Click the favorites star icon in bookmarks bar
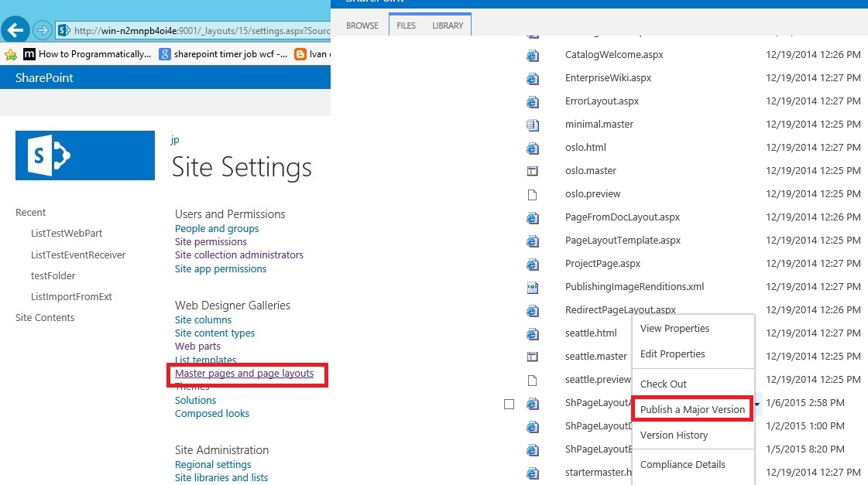The height and width of the screenshot is (485, 868). pos(11,54)
